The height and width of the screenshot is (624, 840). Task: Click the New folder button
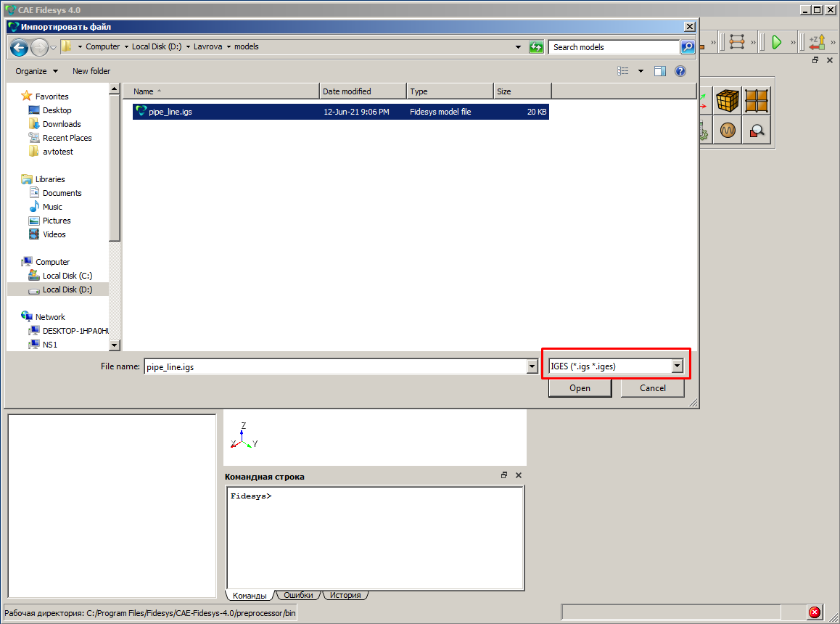point(91,71)
